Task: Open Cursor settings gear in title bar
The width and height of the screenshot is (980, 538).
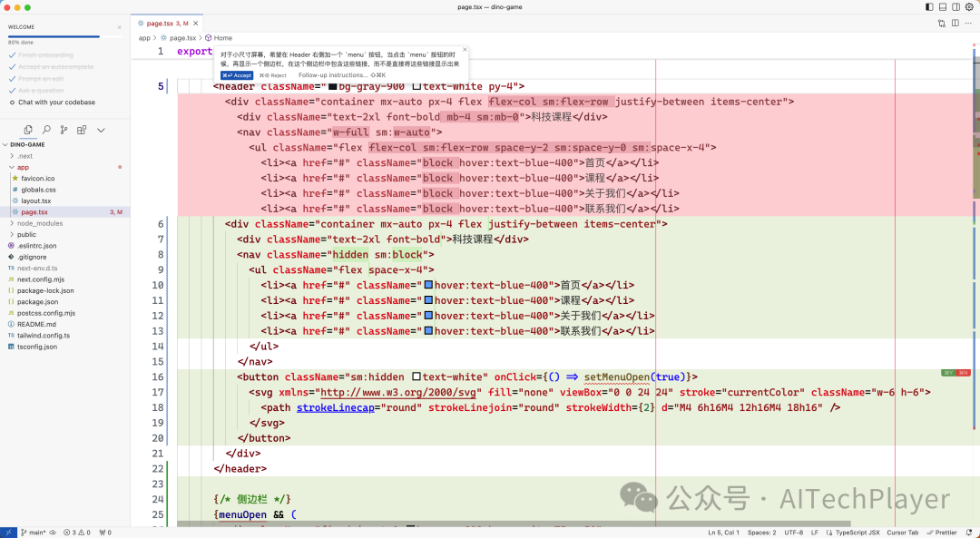Action: (x=968, y=6)
